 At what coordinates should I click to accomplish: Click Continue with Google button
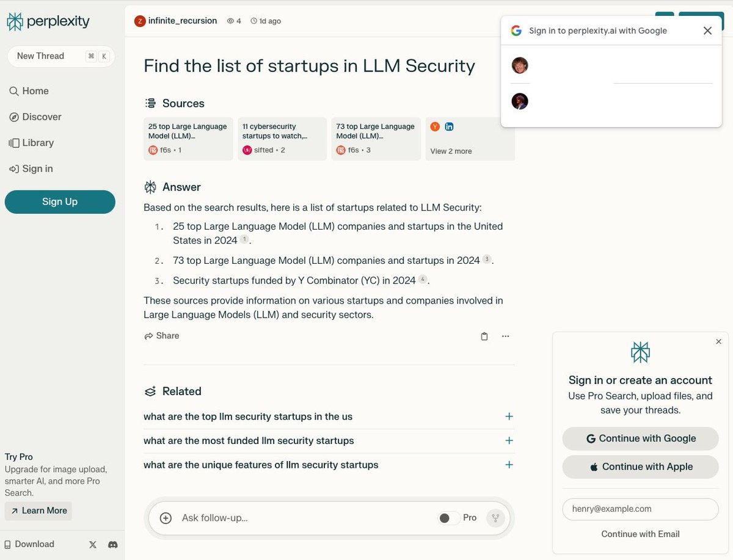coord(640,438)
